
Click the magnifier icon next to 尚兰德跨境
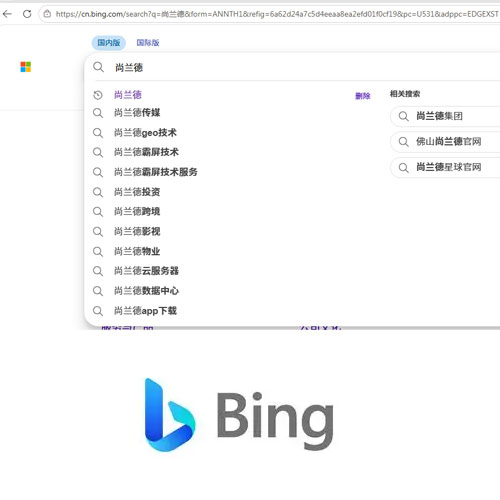pos(98,211)
